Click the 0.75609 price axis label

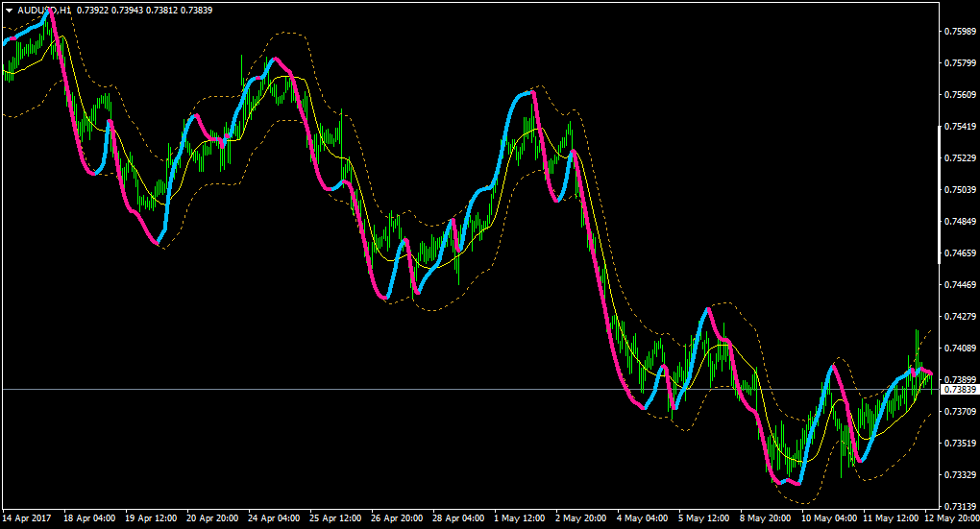tap(960, 95)
